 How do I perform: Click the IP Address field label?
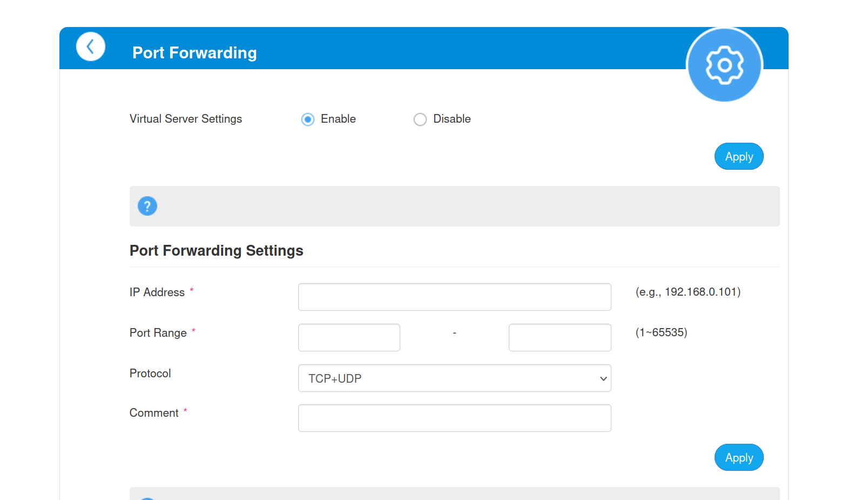tap(157, 292)
